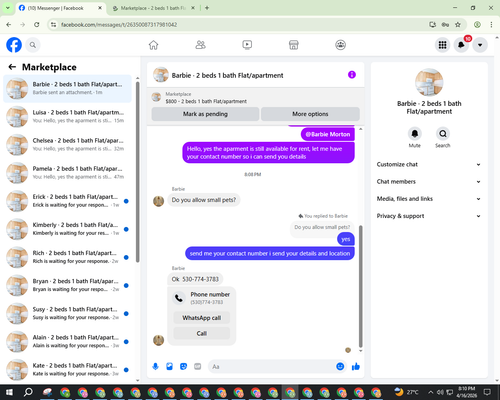The height and width of the screenshot is (400, 500).
Task: Click the browser address bar URL
Action: (x=119, y=25)
